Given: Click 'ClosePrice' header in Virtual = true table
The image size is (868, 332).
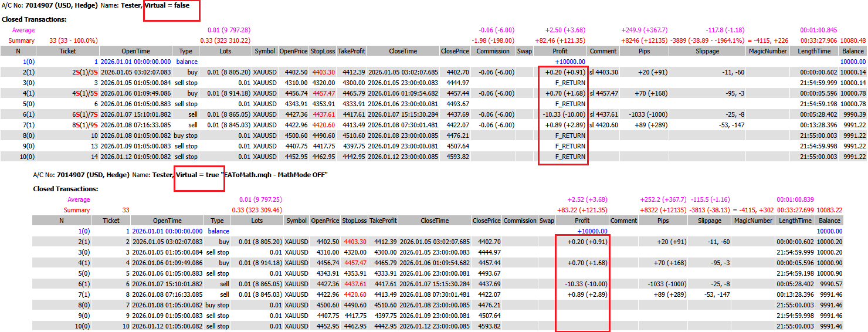Looking at the screenshot, I should 486,221.
